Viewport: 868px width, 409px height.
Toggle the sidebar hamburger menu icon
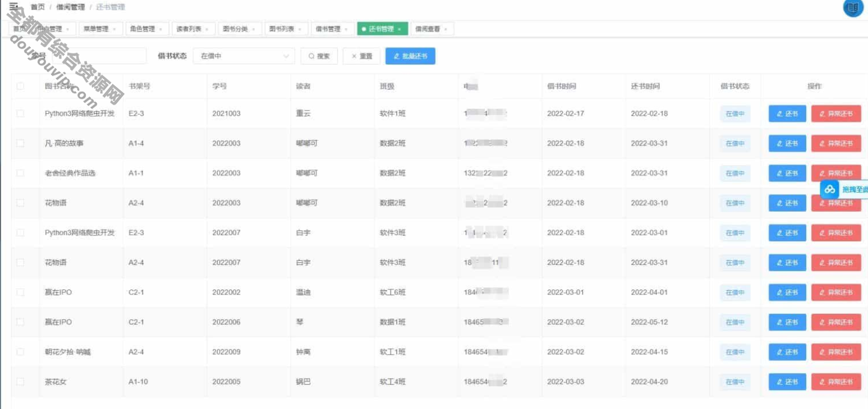[13, 7]
